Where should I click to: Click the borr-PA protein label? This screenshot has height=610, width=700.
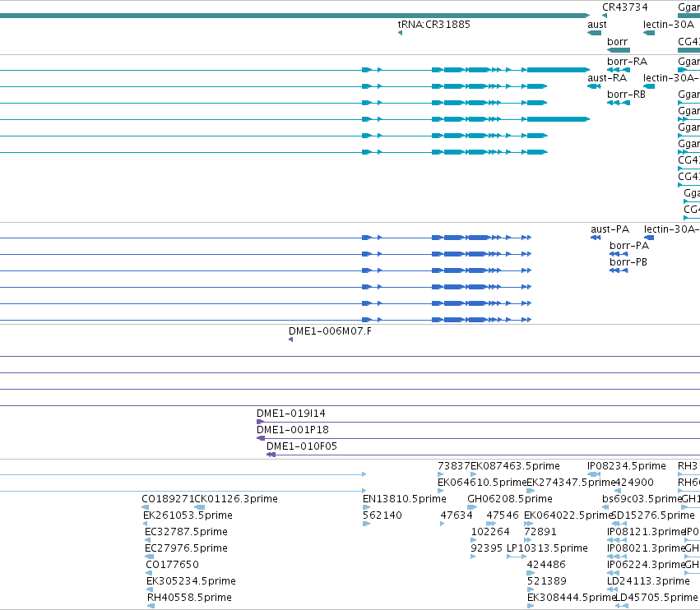tap(629, 246)
